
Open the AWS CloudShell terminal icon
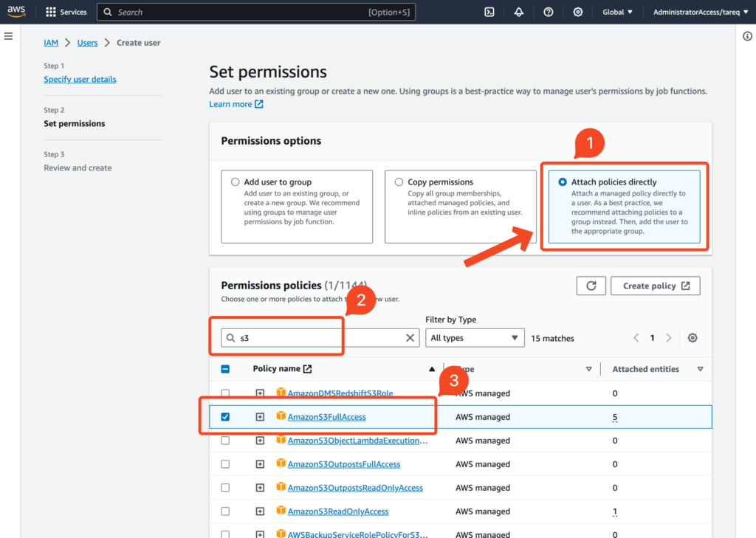pos(489,12)
